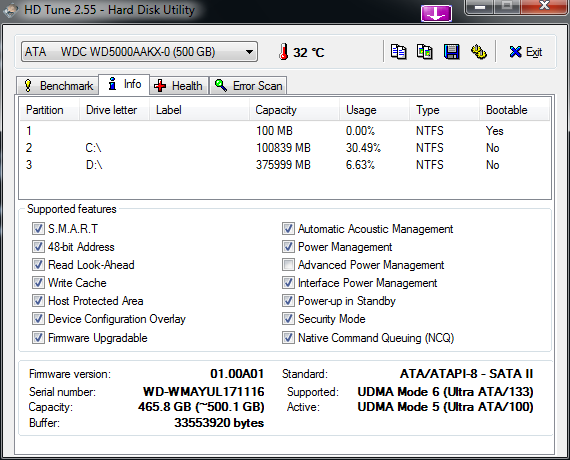570x460 pixels.
Task: Toggle the S.M.A.R.T checkbox
Action: 38,229
